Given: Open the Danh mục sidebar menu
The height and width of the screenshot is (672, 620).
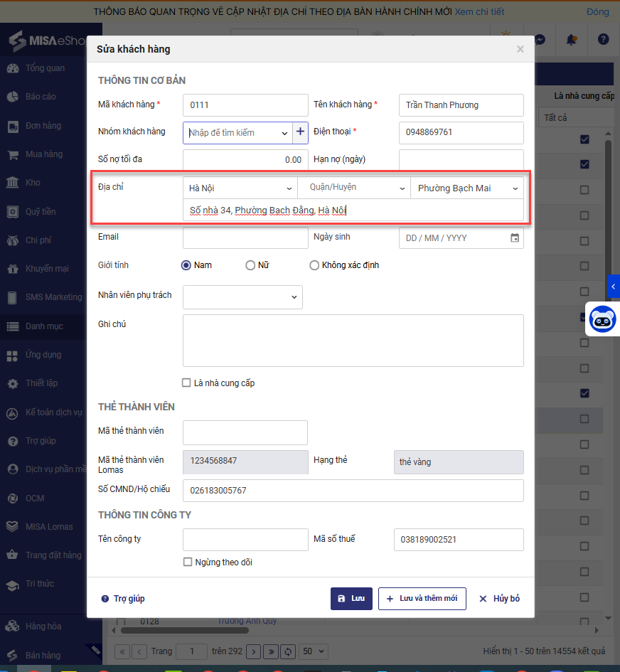Looking at the screenshot, I should [x=43, y=326].
